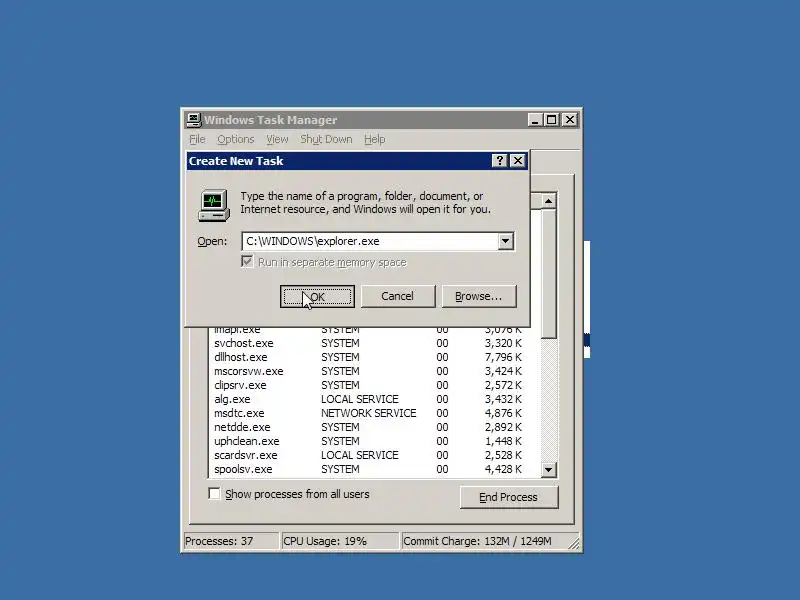This screenshot has width=800, height=600.
Task: Click the End Process button
Action: click(x=509, y=497)
